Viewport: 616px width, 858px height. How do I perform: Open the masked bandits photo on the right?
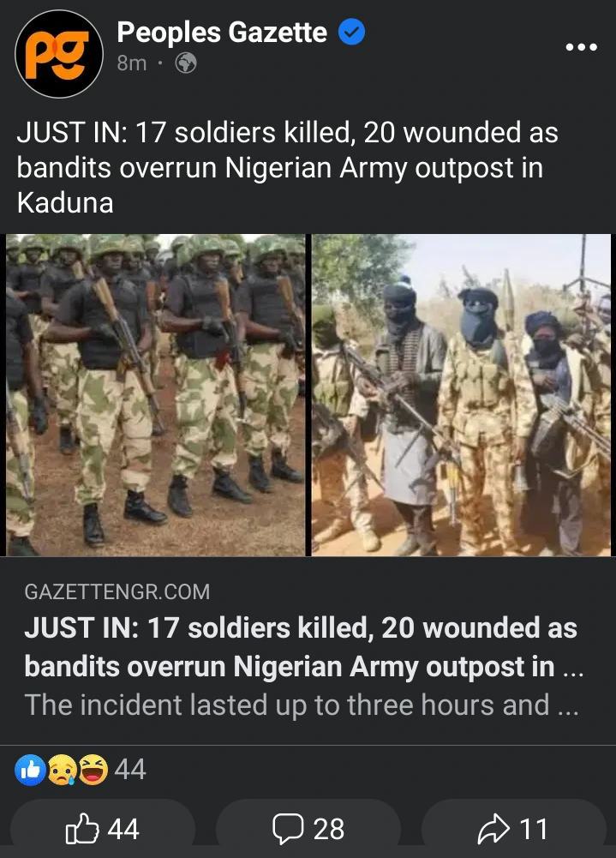[x=461, y=395]
